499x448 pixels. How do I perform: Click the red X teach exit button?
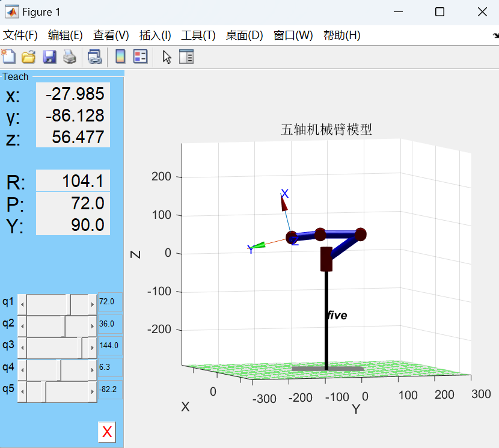[x=107, y=432]
